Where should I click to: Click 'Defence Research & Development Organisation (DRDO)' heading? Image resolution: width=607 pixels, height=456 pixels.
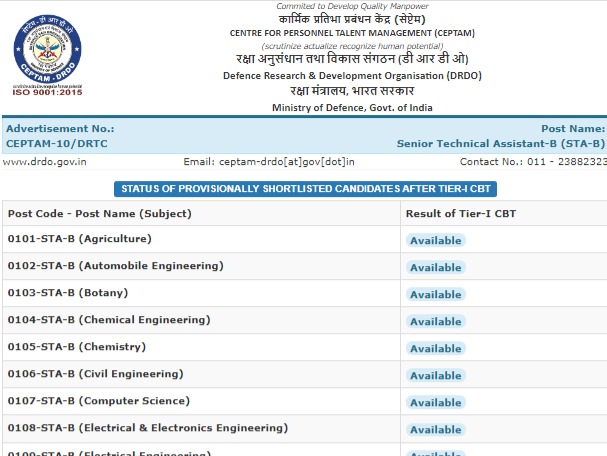tap(352, 75)
